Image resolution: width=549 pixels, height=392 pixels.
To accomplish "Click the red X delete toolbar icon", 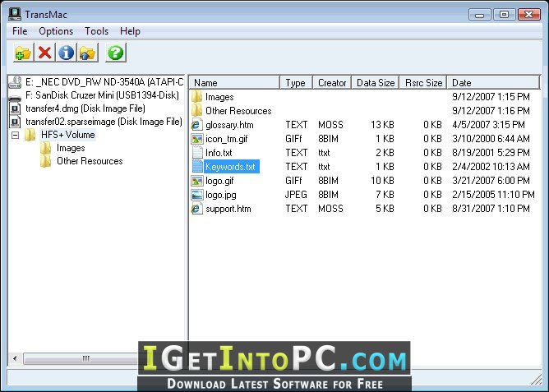I will (x=45, y=53).
